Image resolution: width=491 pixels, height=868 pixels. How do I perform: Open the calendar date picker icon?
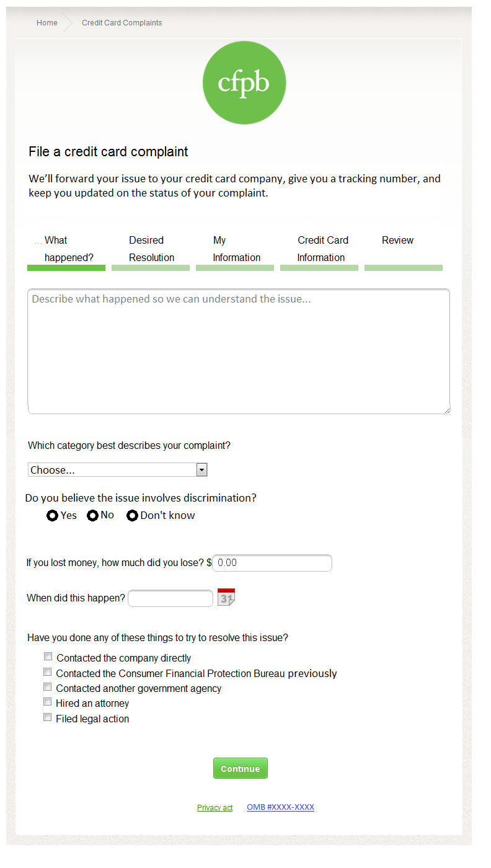pos(226,597)
